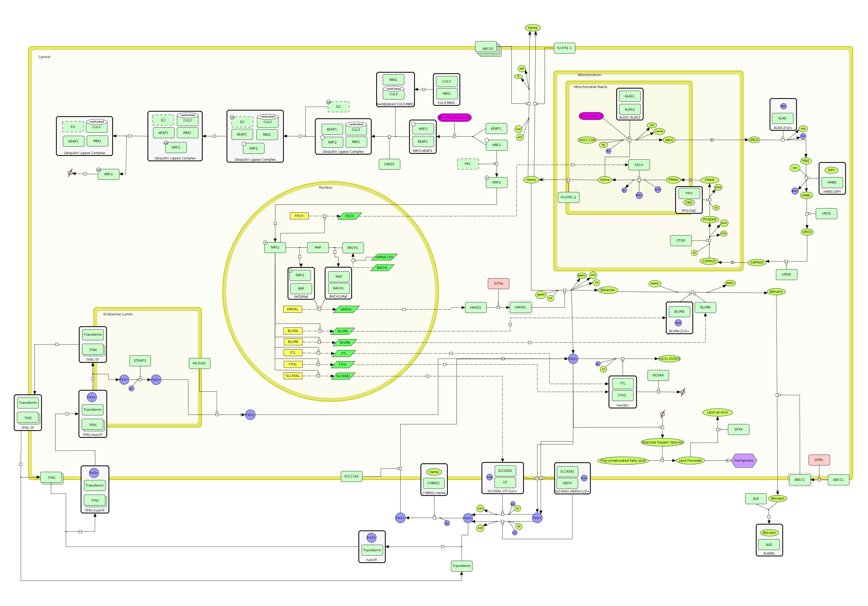Click the purple Ferroptosis hexagon node
Screen dimensions: 868x606
click(x=744, y=460)
